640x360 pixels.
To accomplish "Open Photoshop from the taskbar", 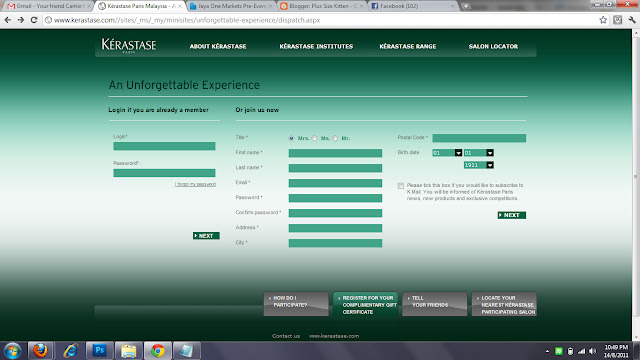I will (100, 351).
